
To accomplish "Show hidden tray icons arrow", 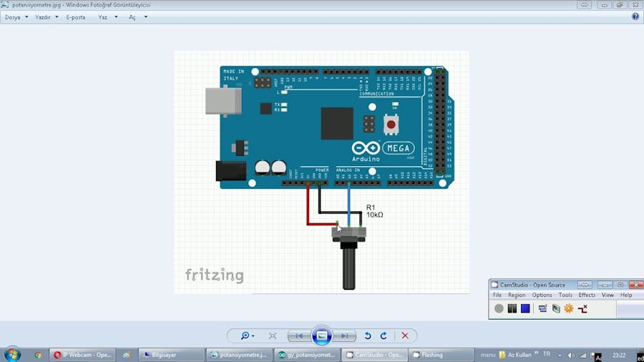I will pos(560,356).
